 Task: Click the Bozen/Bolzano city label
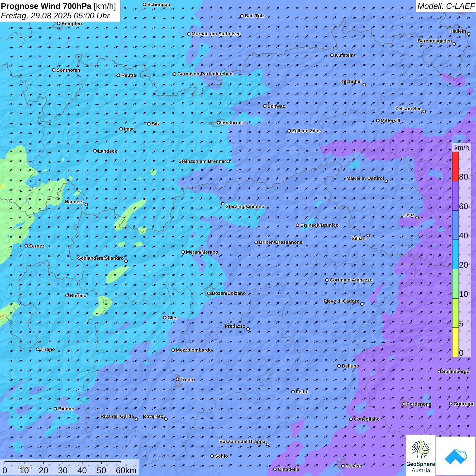click(228, 293)
